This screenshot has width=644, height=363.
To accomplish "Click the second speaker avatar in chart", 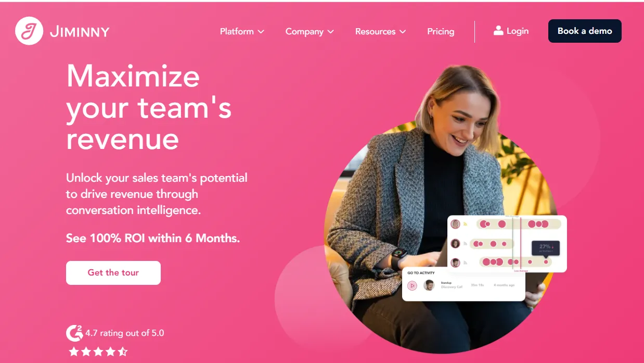I will click(455, 243).
